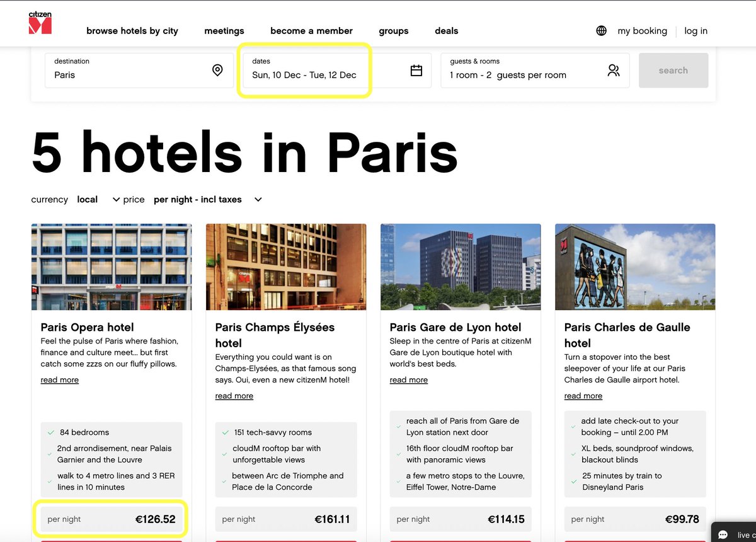Expand the currency local dropdown

pos(98,200)
